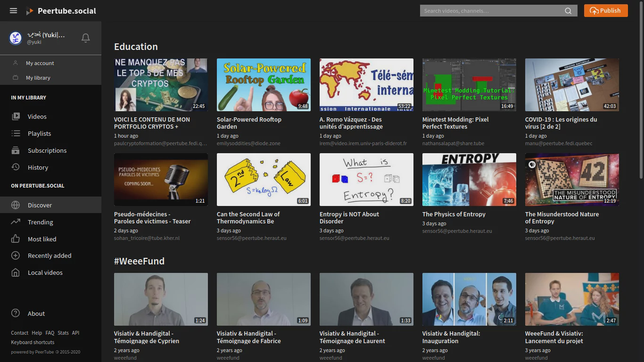
Task: Toggle the hamburger menu icon
Action: coord(13,10)
